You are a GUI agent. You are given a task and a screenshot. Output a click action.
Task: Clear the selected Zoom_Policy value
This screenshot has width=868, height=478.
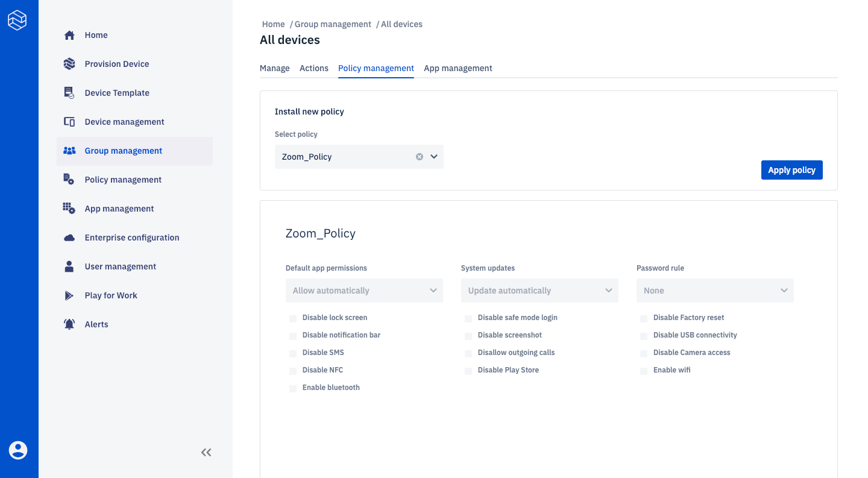pos(420,157)
